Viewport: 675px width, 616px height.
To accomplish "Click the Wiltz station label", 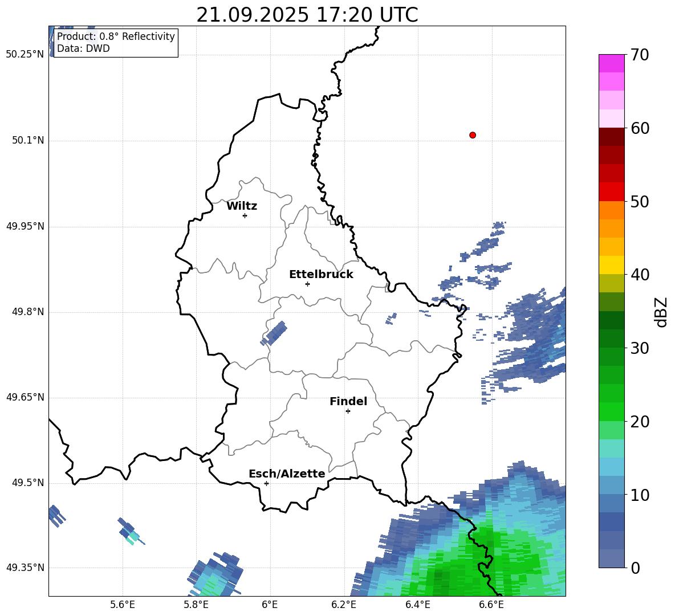I will [242, 206].
